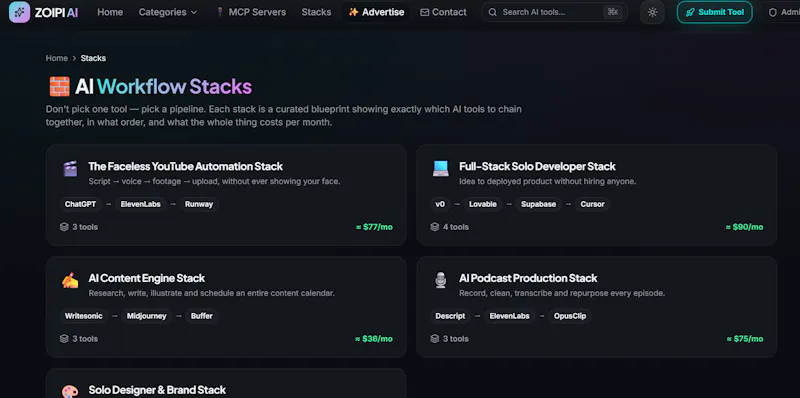Click the ⌘K shortcut badge

613,12
